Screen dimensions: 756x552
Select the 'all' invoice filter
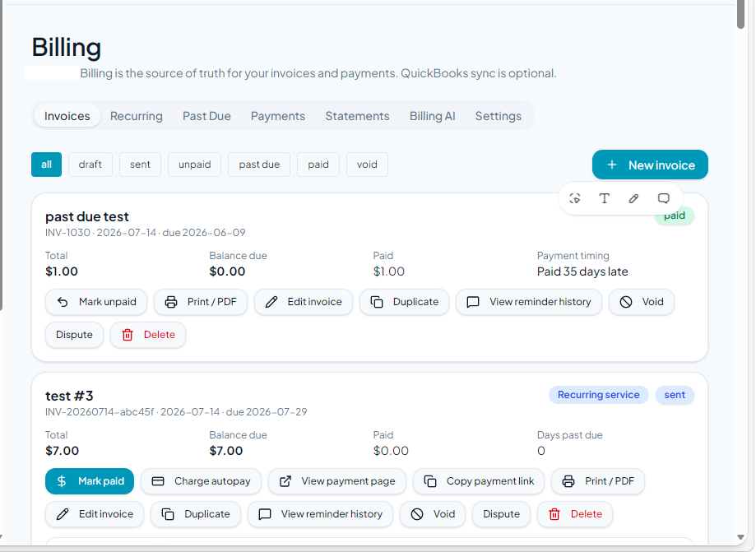pos(46,165)
